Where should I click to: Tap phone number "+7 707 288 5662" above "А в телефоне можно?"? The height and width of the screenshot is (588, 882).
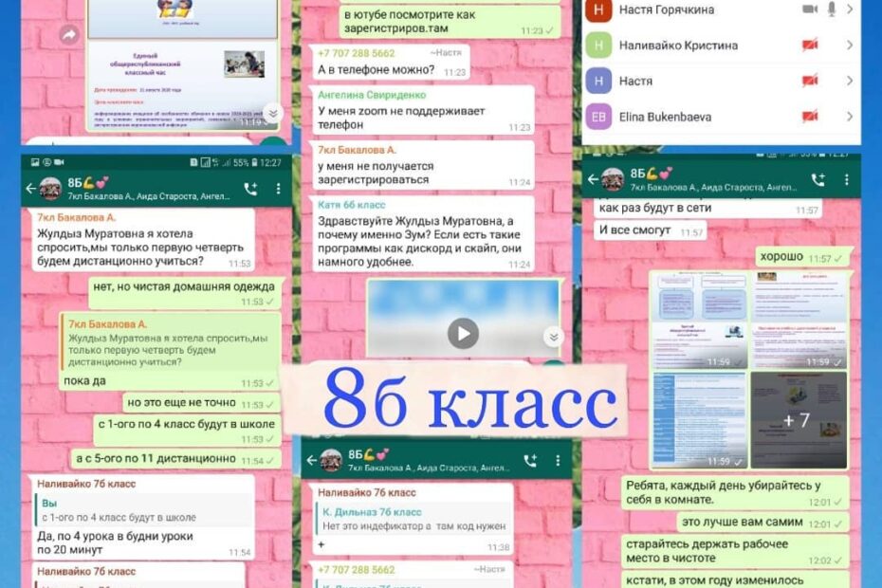356,53
